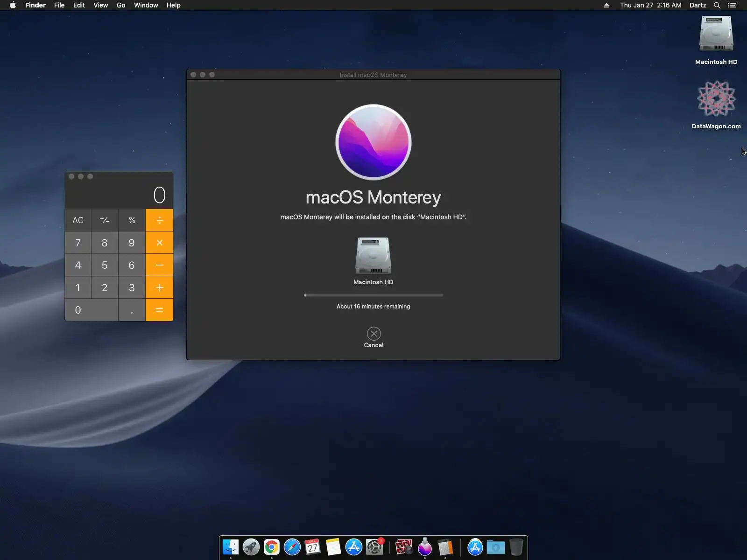Viewport: 747px width, 560px height.
Task: Open the View menu
Action: 101,5
